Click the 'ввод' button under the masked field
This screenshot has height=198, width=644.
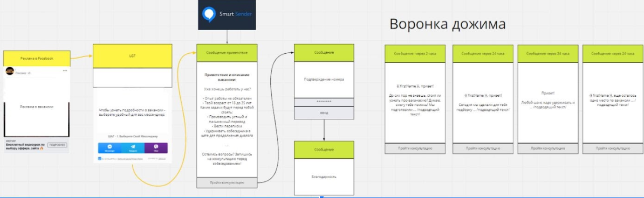pyautogui.click(x=324, y=113)
